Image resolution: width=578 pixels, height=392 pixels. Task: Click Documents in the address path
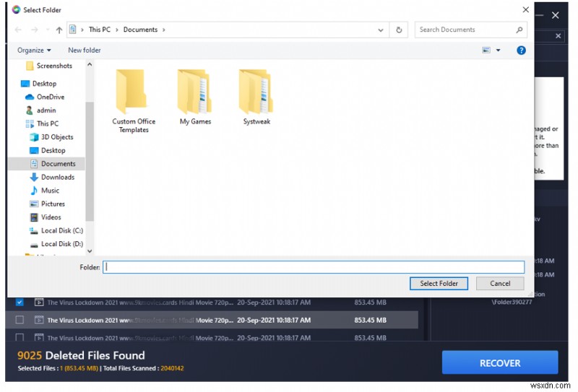click(x=140, y=30)
